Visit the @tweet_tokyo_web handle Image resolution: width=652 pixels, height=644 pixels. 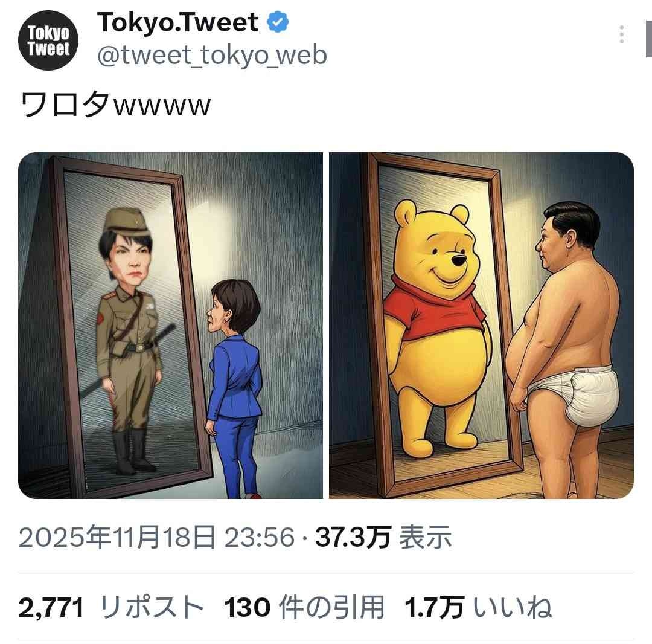pyautogui.click(x=212, y=56)
